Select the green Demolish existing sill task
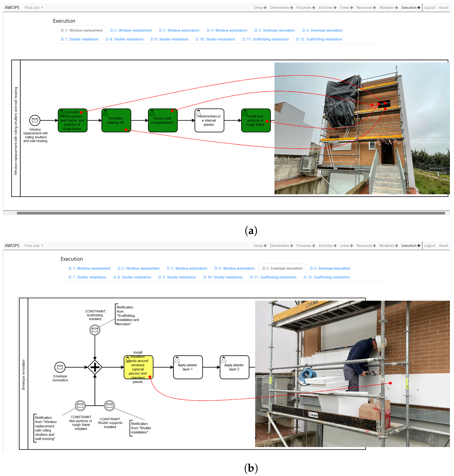454x476 pixels. (x=116, y=120)
